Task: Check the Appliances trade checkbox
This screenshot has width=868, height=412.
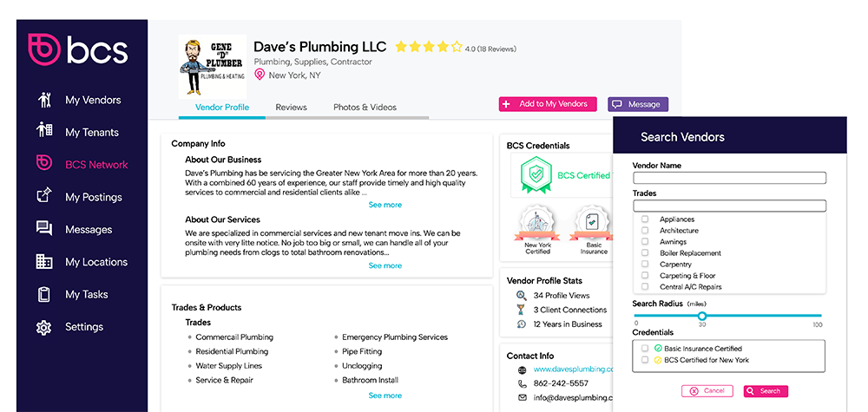Action: [x=645, y=219]
